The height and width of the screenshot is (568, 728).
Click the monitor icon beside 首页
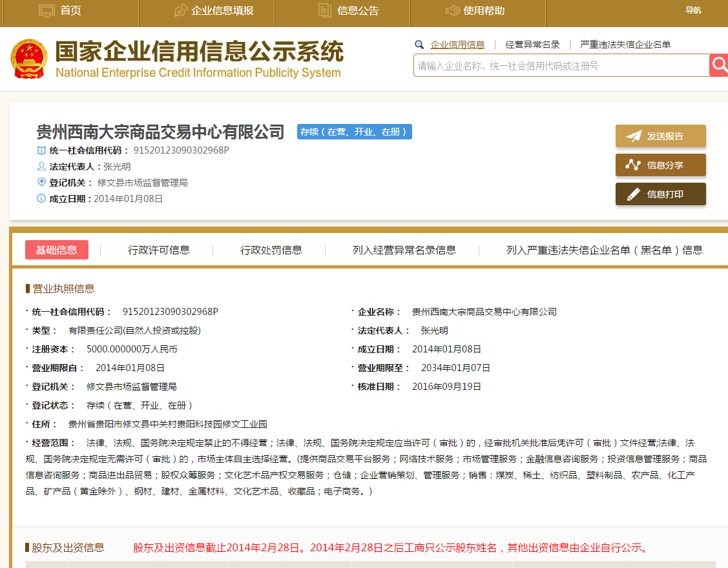[x=47, y=10]
